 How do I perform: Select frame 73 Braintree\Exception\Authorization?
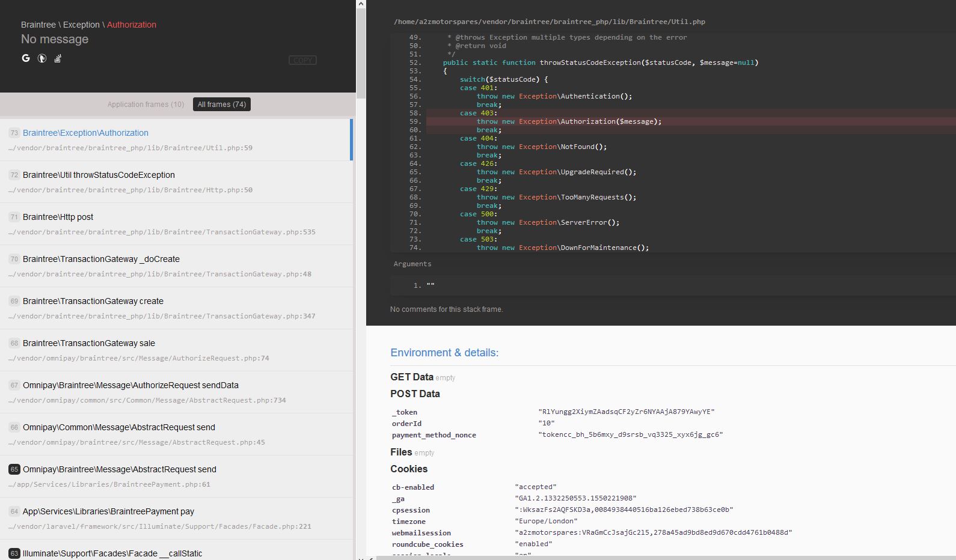[176, 140]
